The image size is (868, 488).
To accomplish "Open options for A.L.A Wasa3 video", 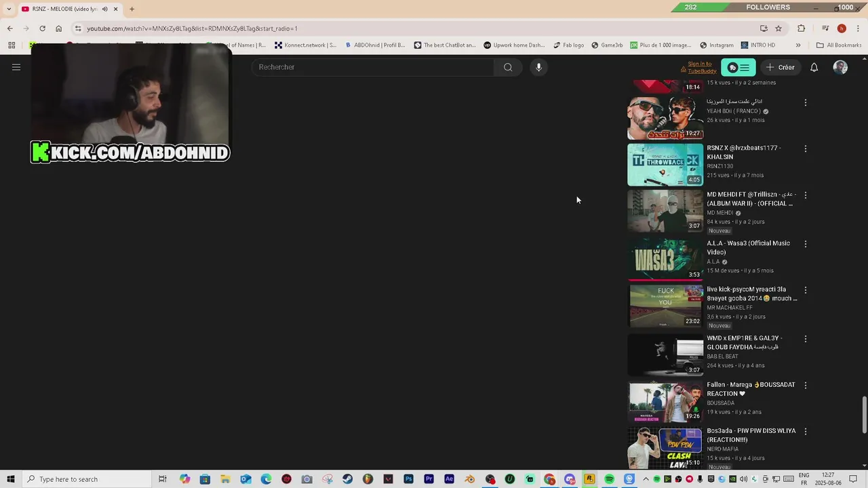I will (x=806, y=243).
